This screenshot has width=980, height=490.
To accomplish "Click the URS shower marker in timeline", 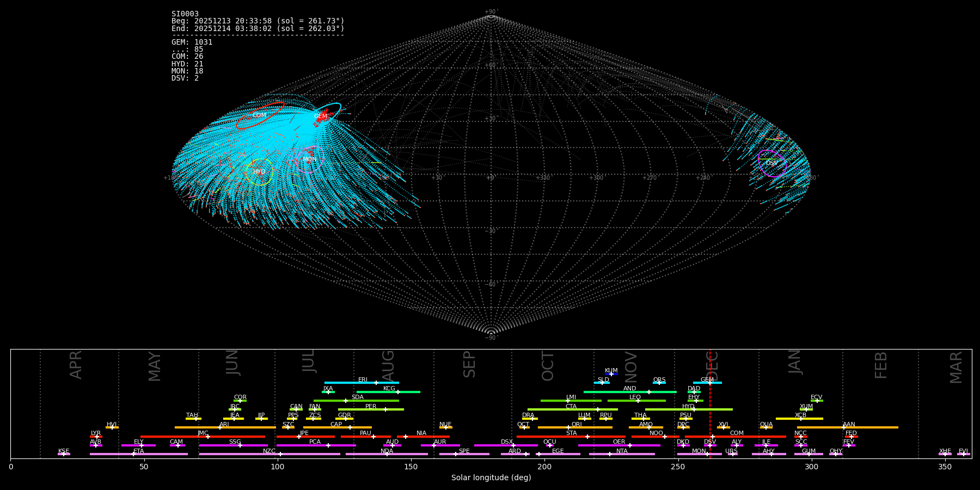I will click(x=732, y=454).
